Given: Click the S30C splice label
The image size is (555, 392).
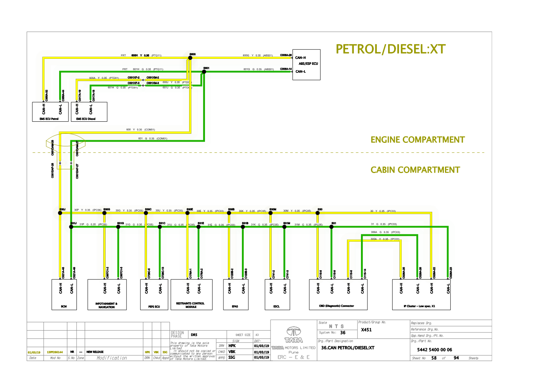Looking at the screenshot, I should [x=148, y=210].
